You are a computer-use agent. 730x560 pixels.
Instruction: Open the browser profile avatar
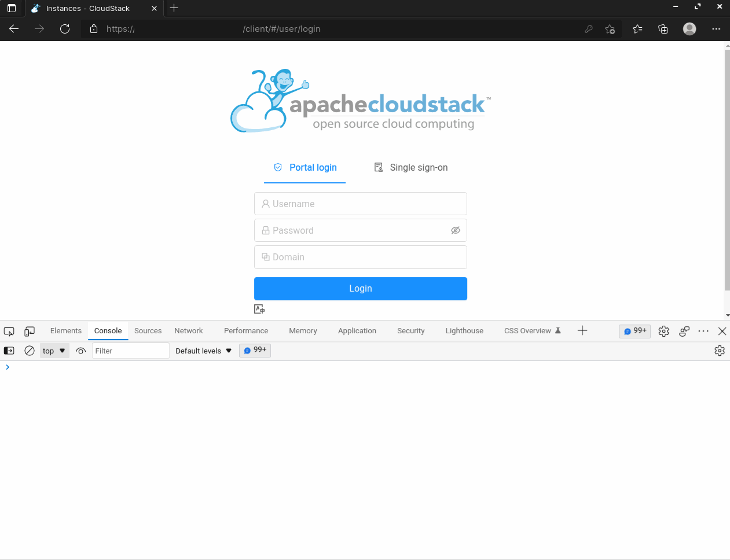(x=689, y=29)
